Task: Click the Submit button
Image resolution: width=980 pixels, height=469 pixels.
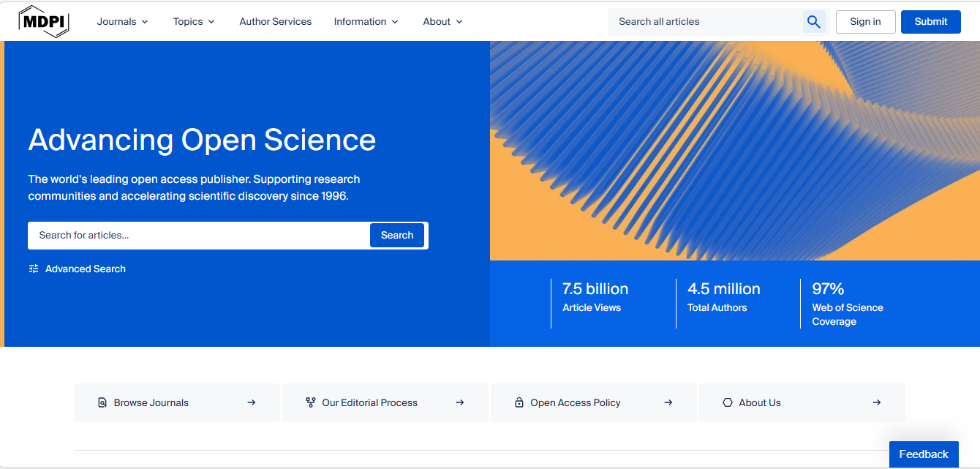Action: point(930,21)
